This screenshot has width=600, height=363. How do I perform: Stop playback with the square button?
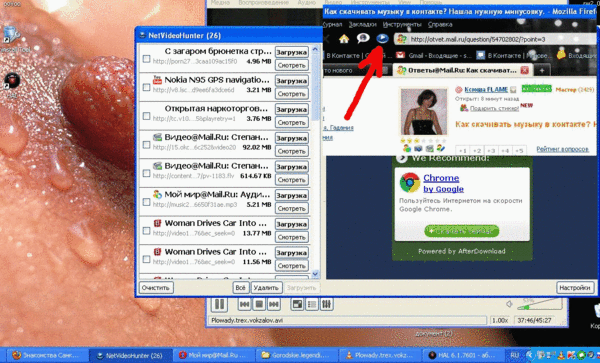[x=259, y=304]
